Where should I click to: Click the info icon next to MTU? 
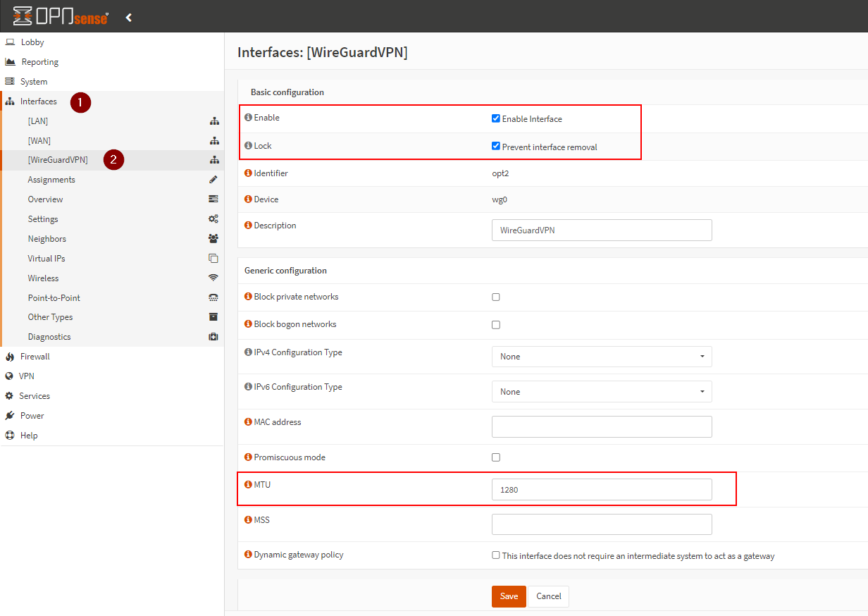point(248,485)
